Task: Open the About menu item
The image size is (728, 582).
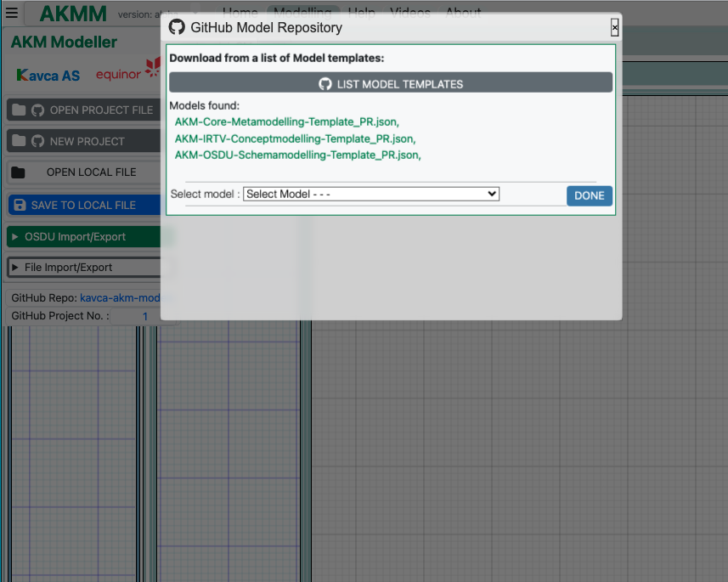Action: [463, 12]
